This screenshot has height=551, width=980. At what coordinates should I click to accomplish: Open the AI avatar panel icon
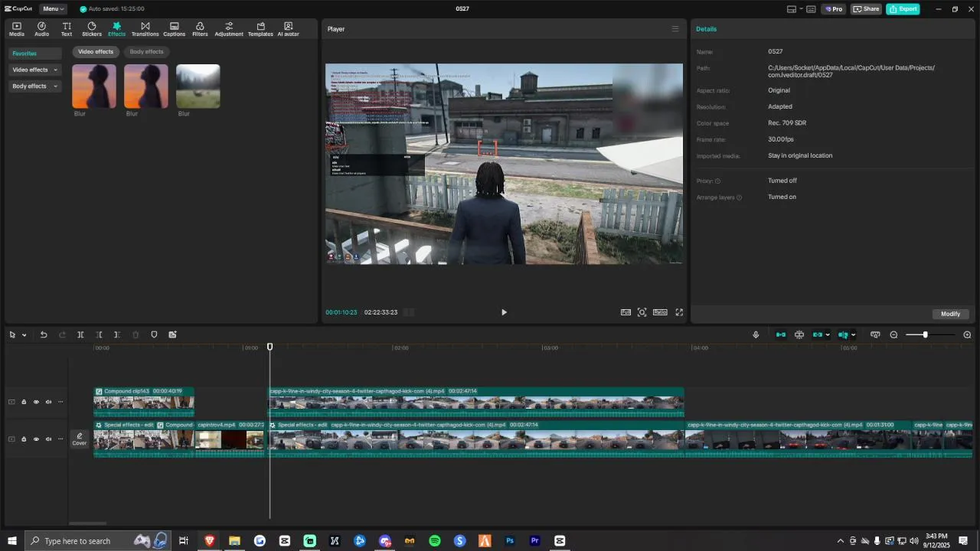288,29
